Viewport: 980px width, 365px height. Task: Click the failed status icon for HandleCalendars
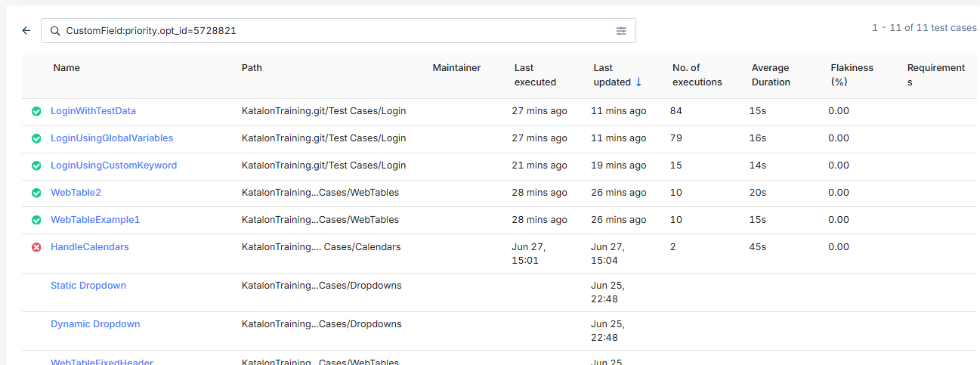pos(36,247)
